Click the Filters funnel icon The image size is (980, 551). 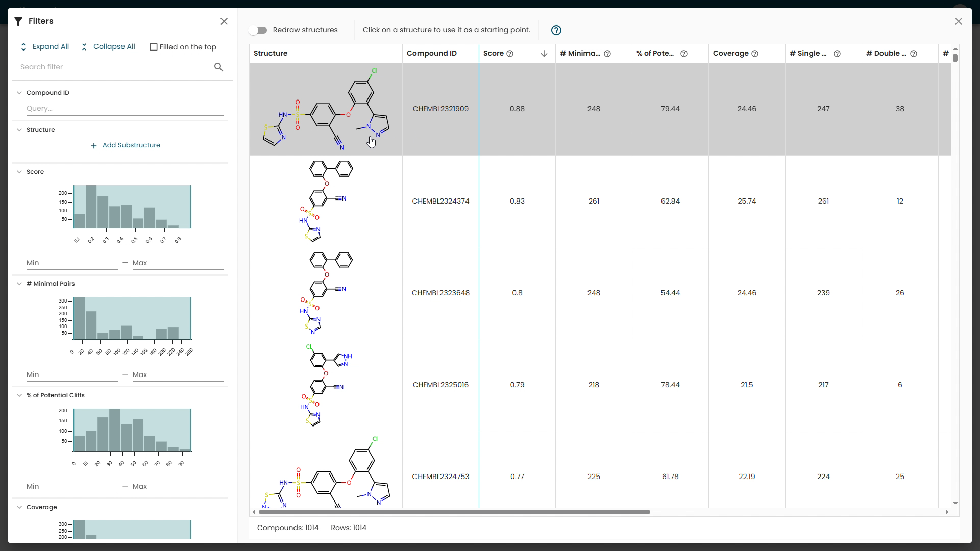[18, 21]
